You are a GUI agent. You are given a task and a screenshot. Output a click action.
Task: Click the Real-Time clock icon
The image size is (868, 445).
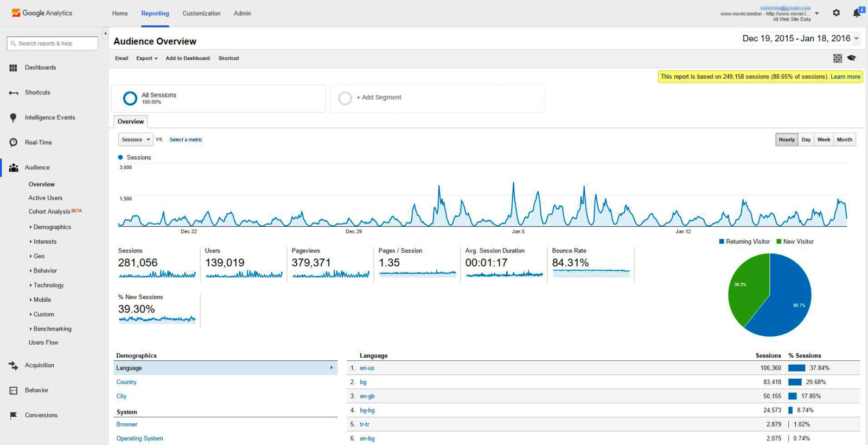(x=13, y=143)
